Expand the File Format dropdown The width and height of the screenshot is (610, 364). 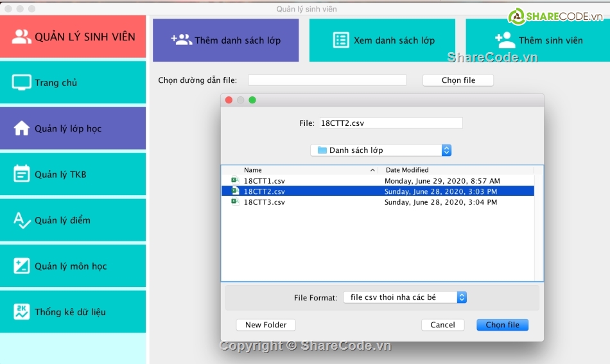[405, 297]
